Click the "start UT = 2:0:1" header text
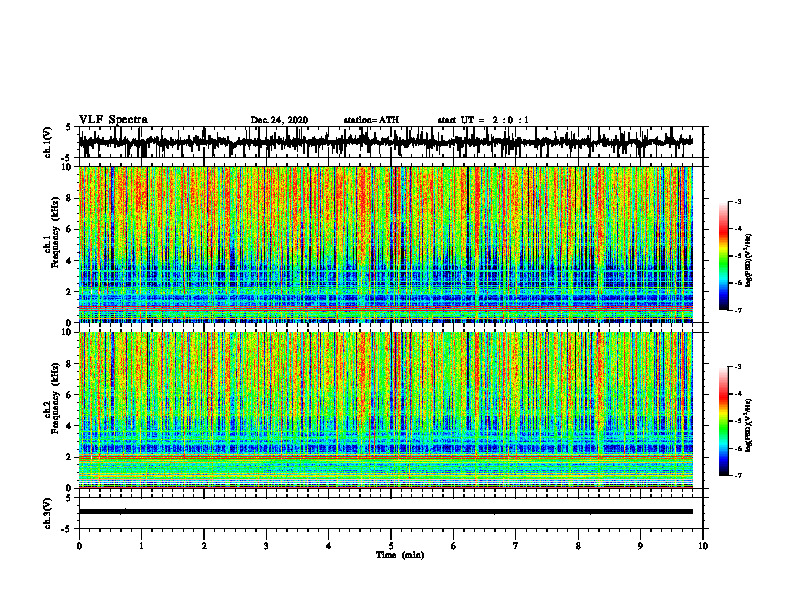 pos(483,120)
